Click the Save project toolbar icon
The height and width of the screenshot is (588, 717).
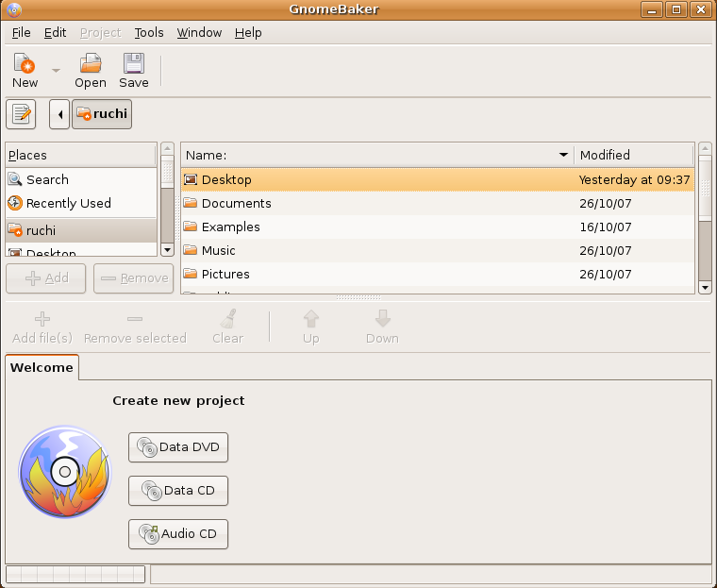click(134, 63)
